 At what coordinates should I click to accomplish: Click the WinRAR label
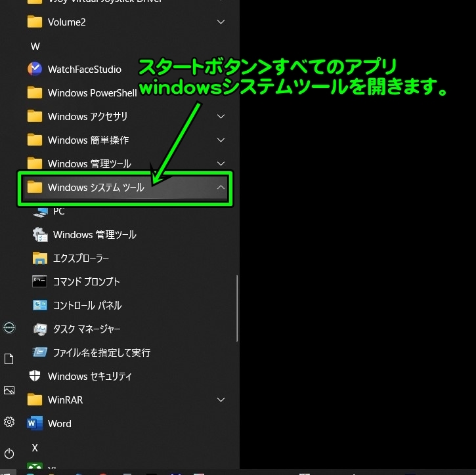coord(65,400)
